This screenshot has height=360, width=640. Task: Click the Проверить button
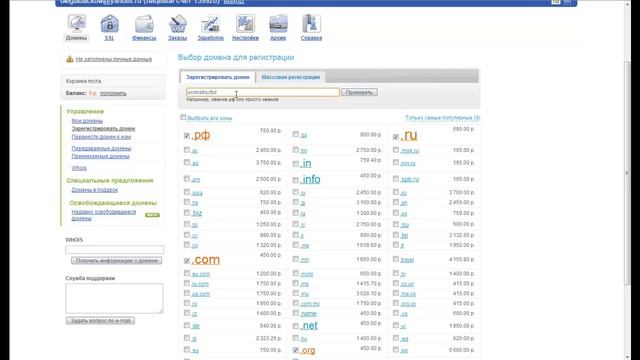click(x=359, y=92)
